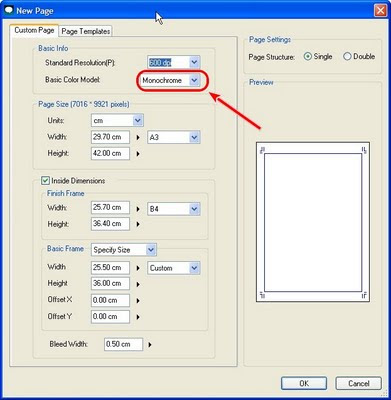This screenshot has width=391, height=400.
Task: Click the Bleed Width input field
Action: (123, 344)
